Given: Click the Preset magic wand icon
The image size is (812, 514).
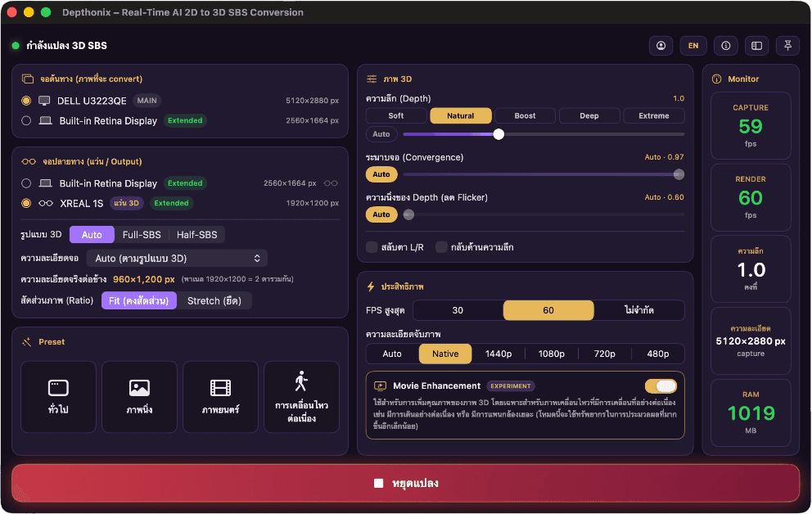Looking at the screenshot, I should [x=27, y=341].
